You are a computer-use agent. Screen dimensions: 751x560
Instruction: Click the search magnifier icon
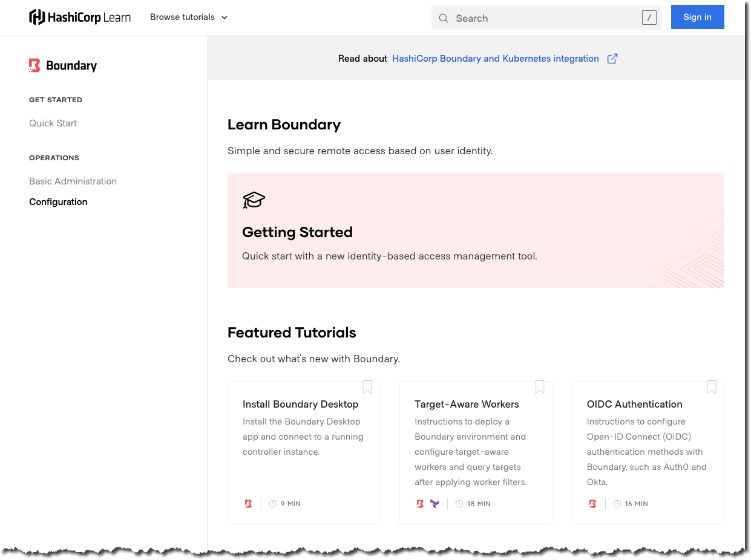(444, 18)
